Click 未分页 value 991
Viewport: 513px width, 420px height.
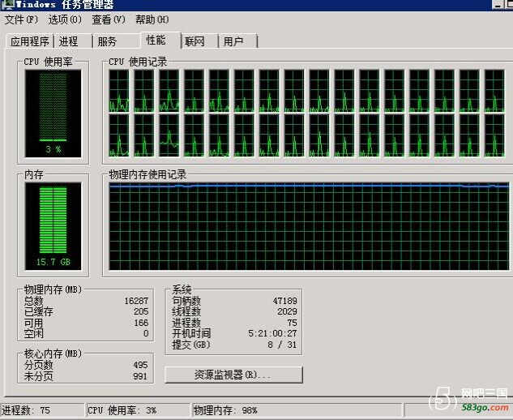tap(140, 375)
